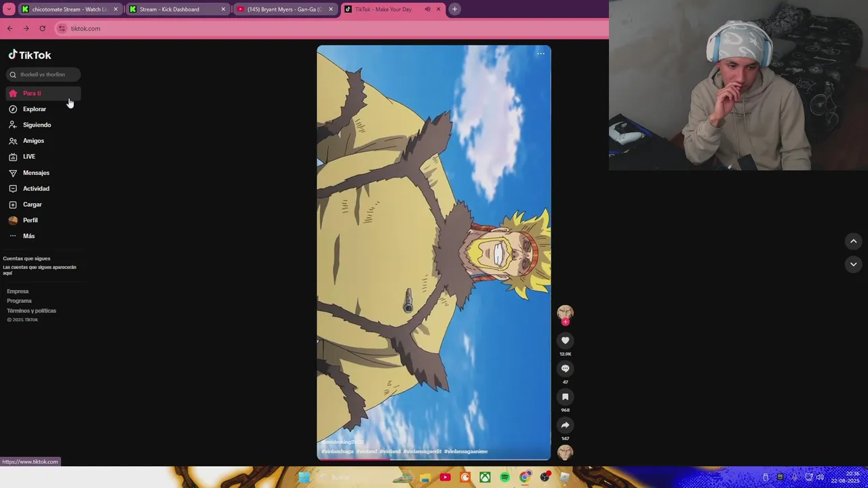Close the Kick Dashboard tab
This screenshot has height=488, width=868.
pyautogui.click(x=223, y=9)
